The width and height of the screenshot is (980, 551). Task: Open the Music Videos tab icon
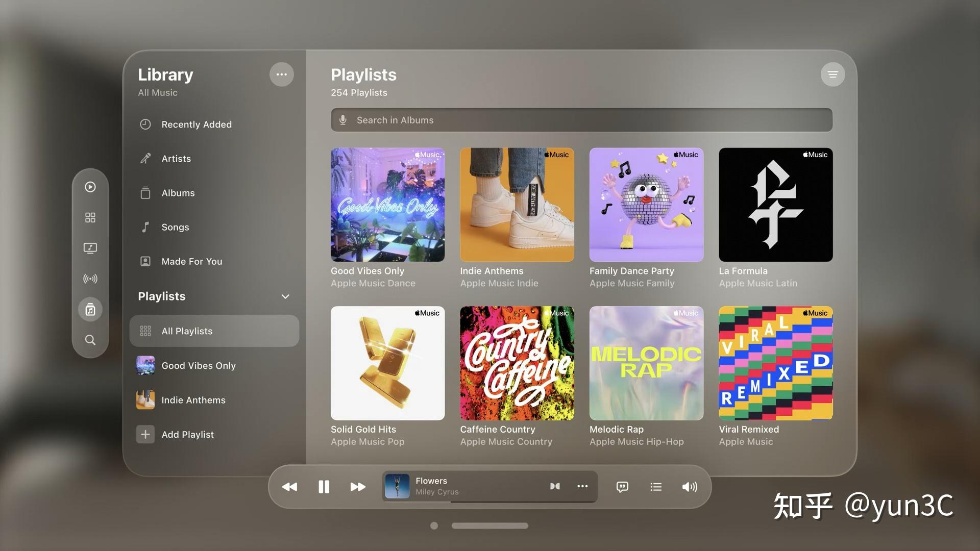90,248
